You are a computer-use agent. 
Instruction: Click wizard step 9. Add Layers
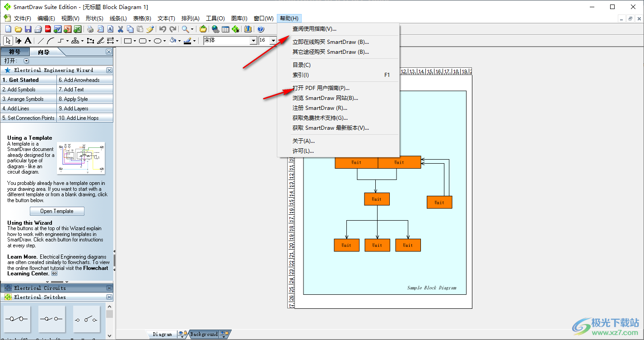click(x=85, y=109)
